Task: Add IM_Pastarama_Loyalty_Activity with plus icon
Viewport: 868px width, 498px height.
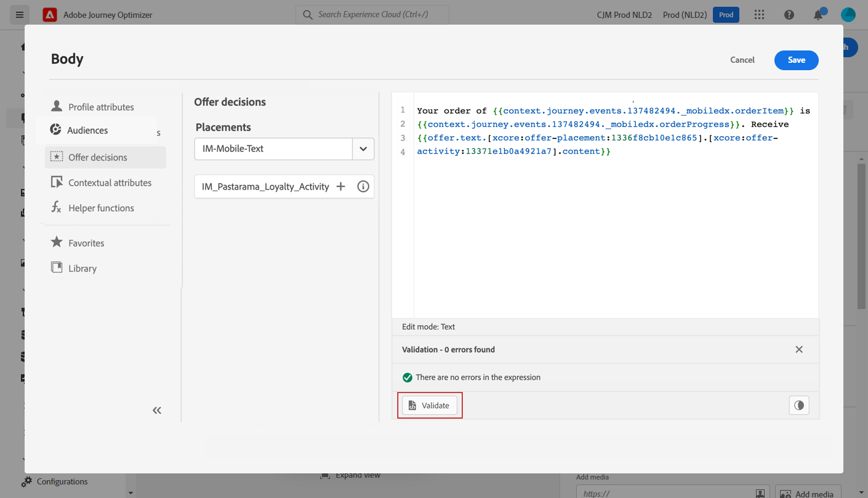Action: click(340, 187)
